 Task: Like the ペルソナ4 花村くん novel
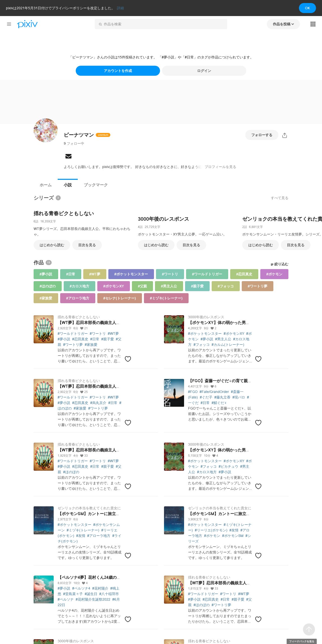128,619
